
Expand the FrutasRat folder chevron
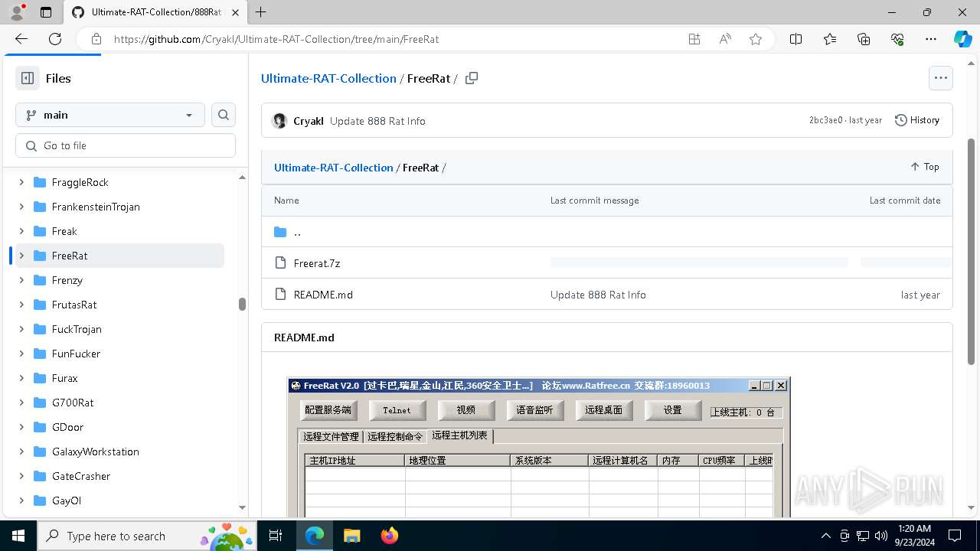pyautogui.click(x=21, y=305)
